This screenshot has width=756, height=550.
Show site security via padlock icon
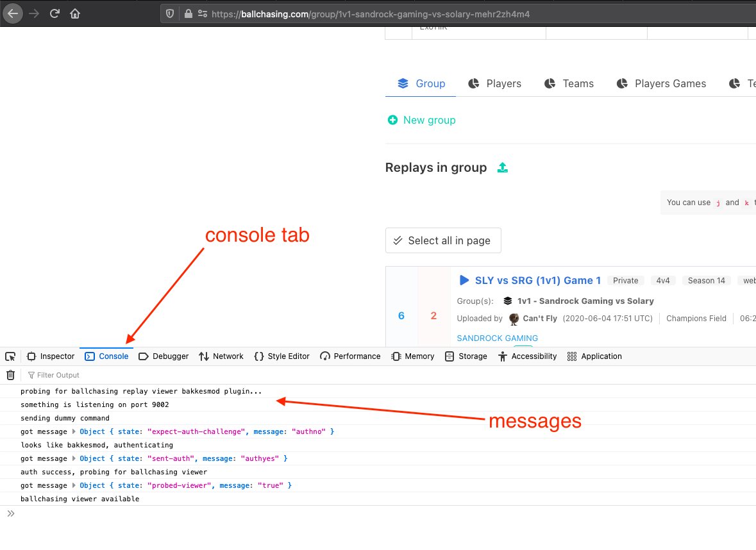click(x=189, y=14)
